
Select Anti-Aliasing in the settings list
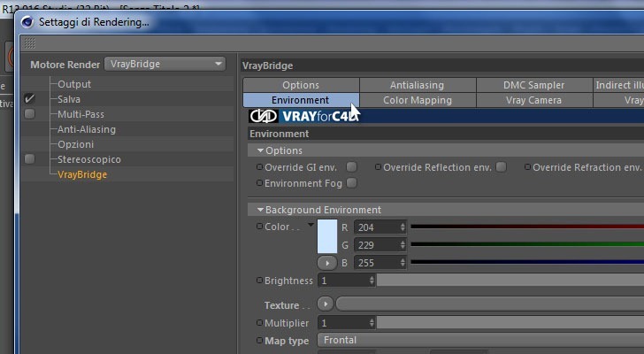pyautogui.click(x=87, y=129)
